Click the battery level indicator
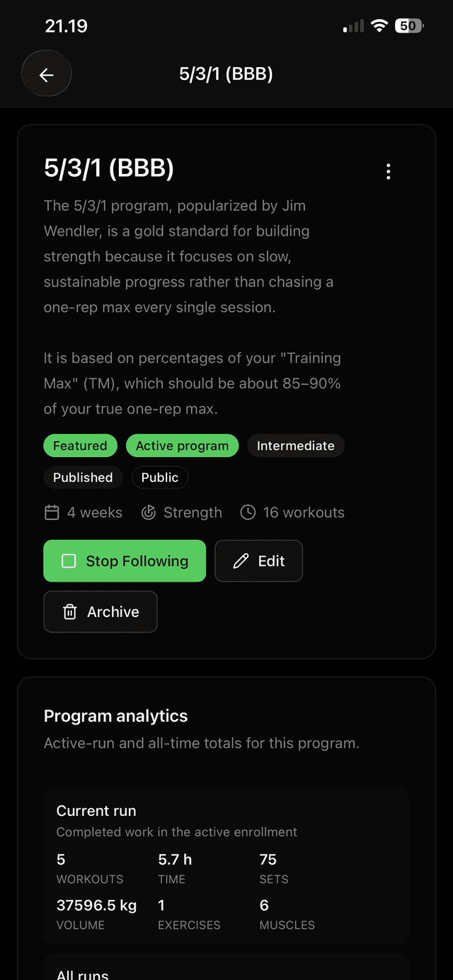The image size is (453, 980). click(x=409, y=25)
